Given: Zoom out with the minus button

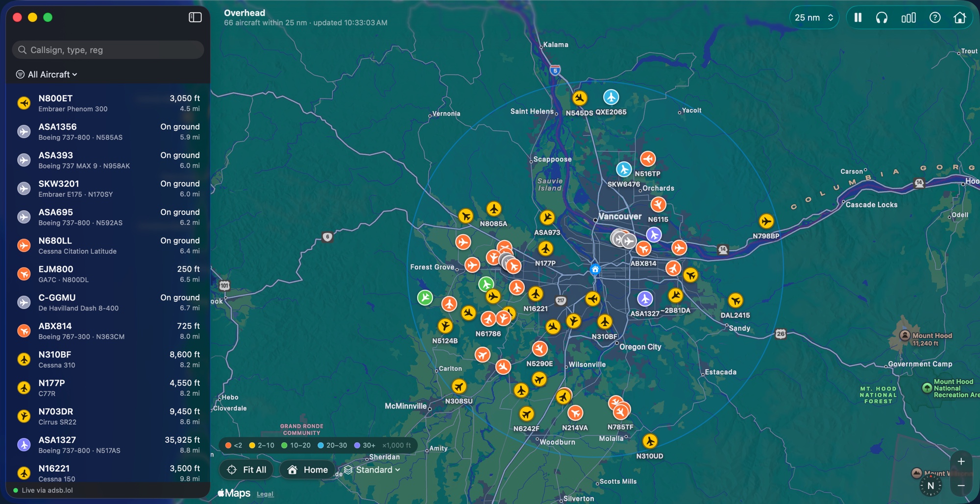Looking at the screenshot, I should 961,485.
